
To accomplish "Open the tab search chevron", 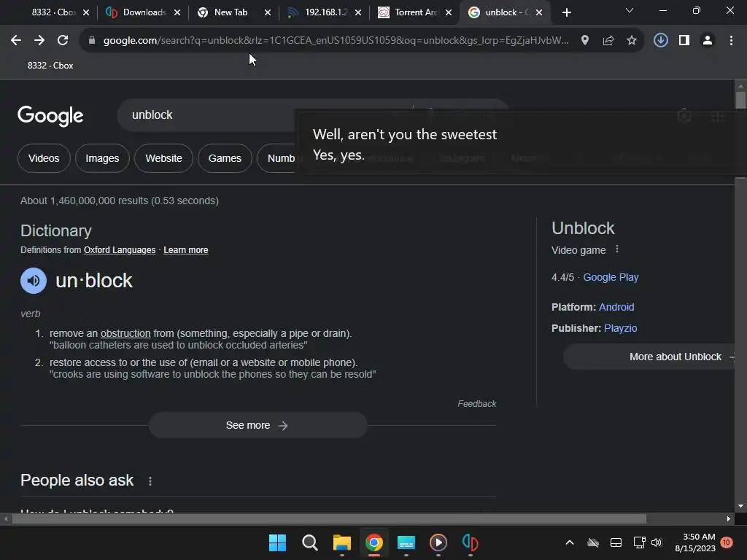I will tap(630, 10).
